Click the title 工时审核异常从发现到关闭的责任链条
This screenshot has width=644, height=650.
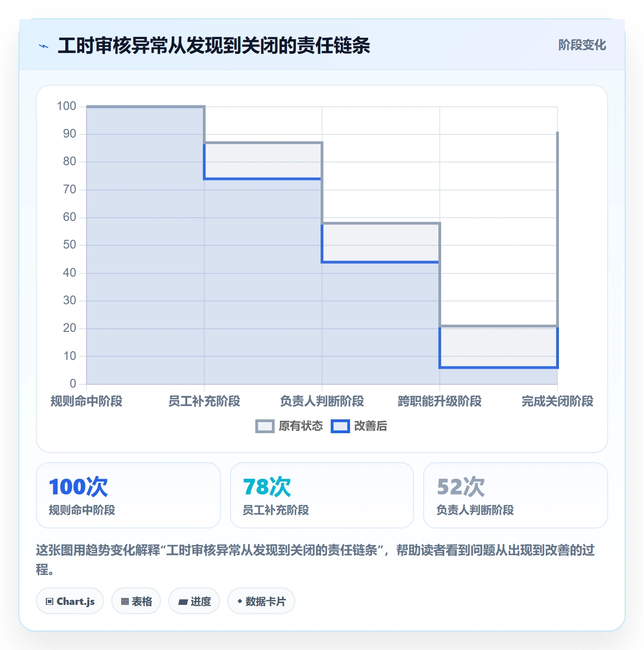214,46
